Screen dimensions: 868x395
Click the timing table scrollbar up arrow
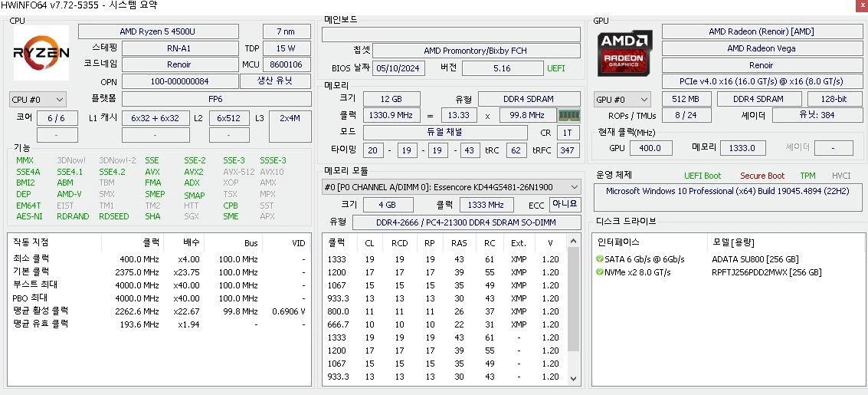[x=574, y=242]
